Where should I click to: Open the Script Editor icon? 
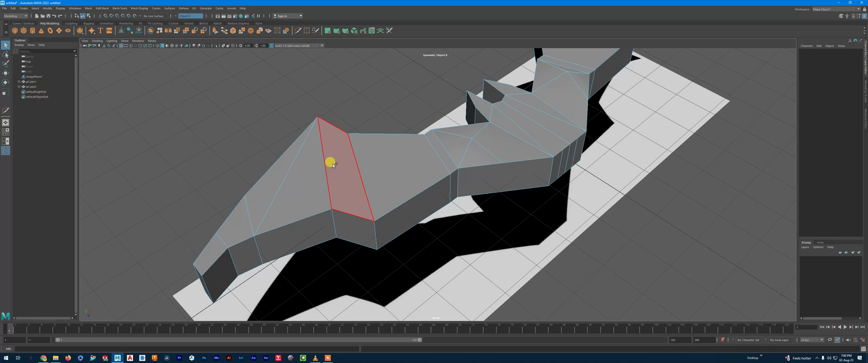[863, 349]
